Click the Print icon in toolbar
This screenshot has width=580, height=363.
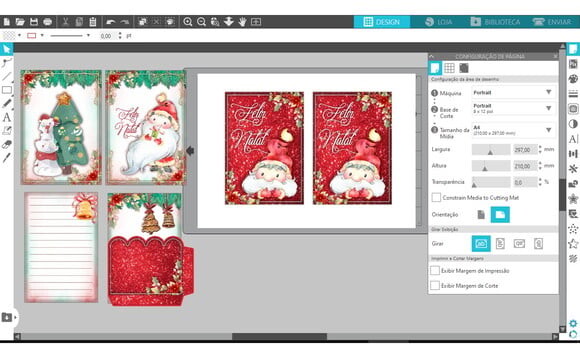pyautogui.click(x=47, y=22)
